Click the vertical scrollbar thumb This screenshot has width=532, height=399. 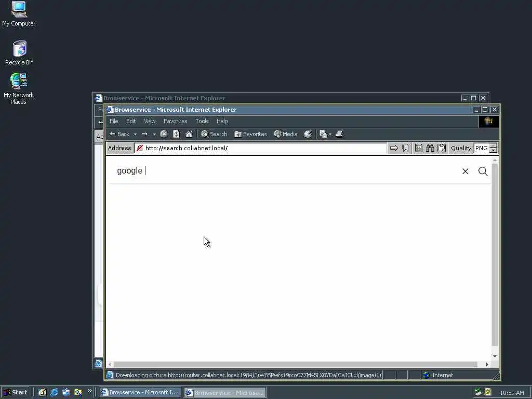click(x=495, y=255)
